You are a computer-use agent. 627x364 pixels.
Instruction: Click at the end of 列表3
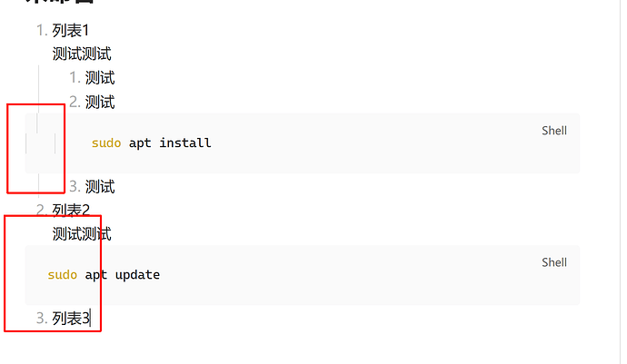(90, 319)
